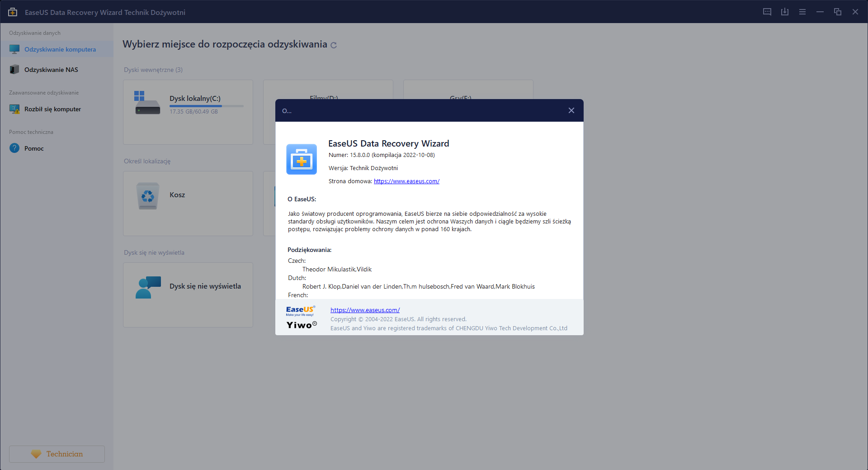Image resolution: width=868 pixels, height=470 pixels.
Task: Click the 'Numer: 15.8.0.0' version text
Action: (382, 155)
